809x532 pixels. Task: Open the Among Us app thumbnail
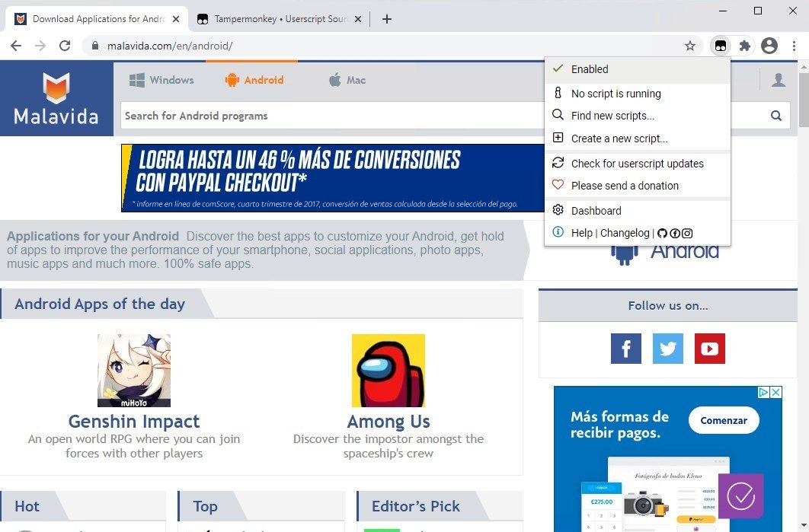(x=389, y=370)
